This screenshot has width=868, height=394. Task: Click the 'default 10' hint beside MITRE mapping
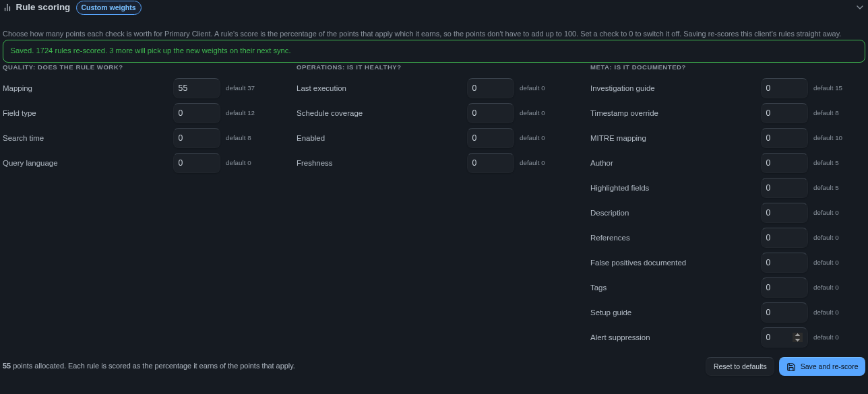click(x=828, y=138)
